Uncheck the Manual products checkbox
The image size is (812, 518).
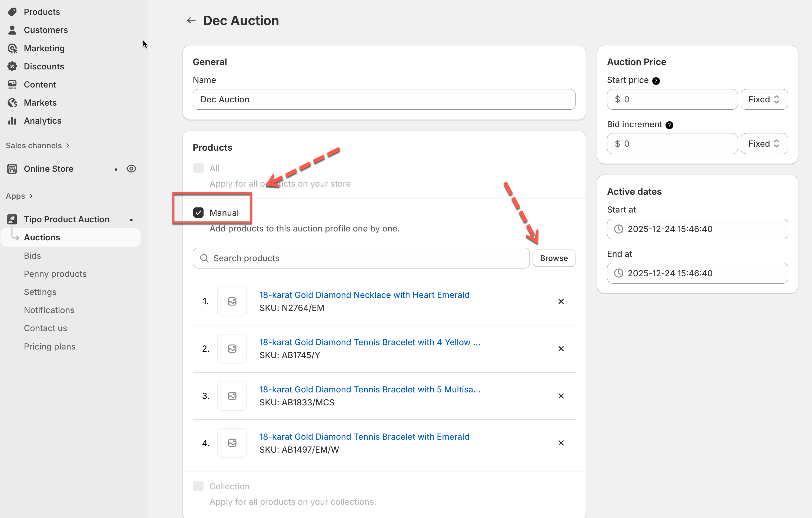198,213
